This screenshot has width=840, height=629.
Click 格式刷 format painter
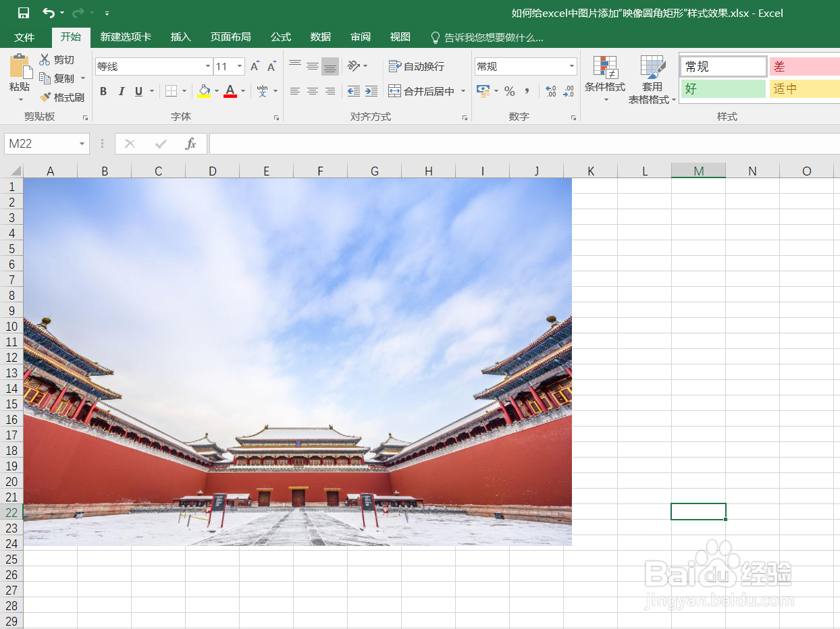pos(61,97)
